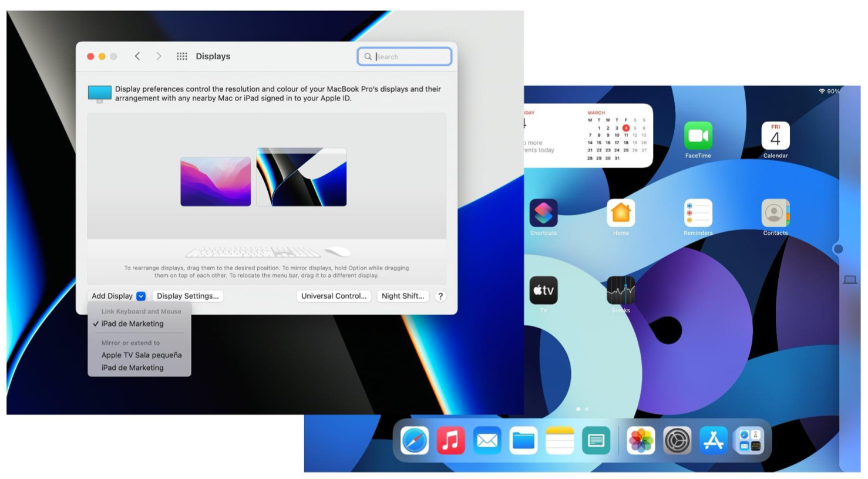The image size is (868, 479).
Task: Open Calendar app showing FRI 4
Action: [775, 136]
